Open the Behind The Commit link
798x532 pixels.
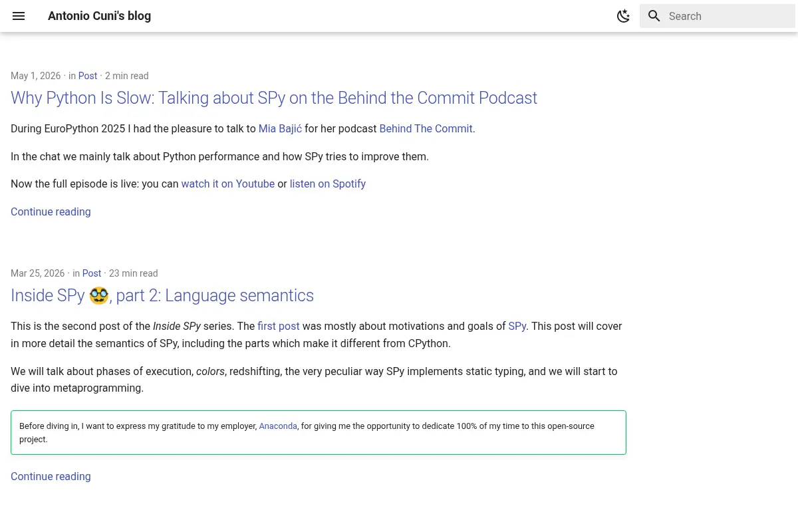[x=426, y=129]
